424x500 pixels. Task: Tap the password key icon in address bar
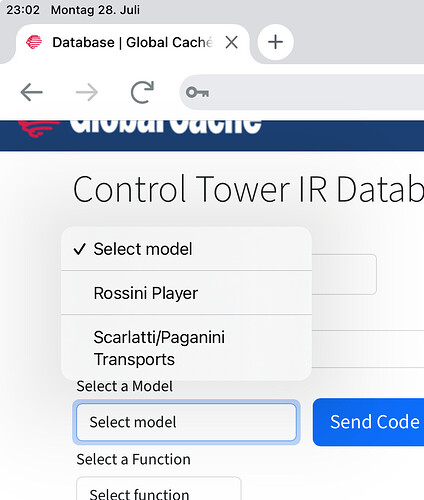coord(198,92)
